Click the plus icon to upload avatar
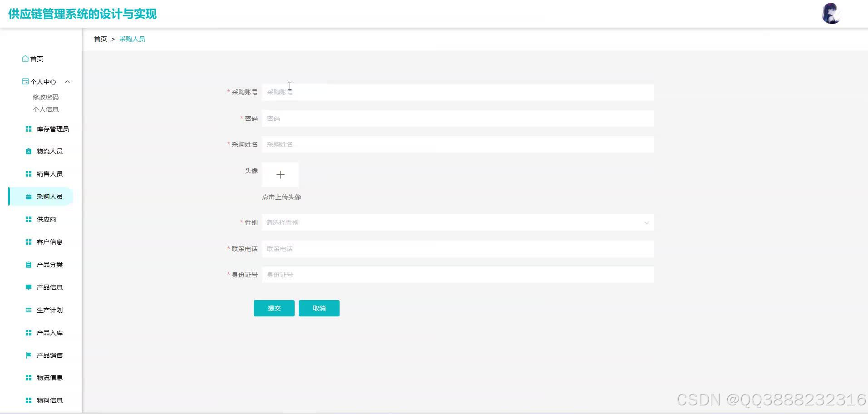The width and height of the screenshot is (868, 414). (280, 175)
